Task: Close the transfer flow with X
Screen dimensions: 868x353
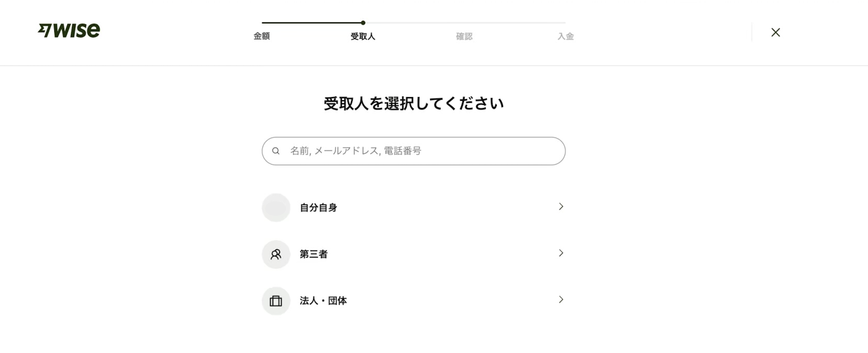Action: pos(775,33)
